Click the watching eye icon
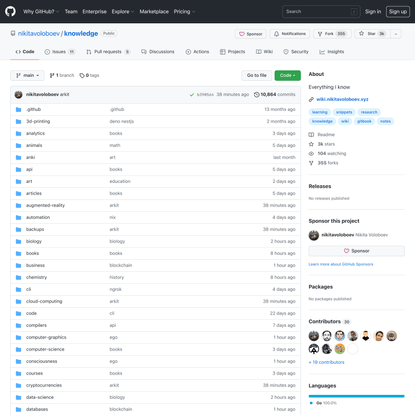The width and height of the screenshot is (415, 415). coord(311,154)
